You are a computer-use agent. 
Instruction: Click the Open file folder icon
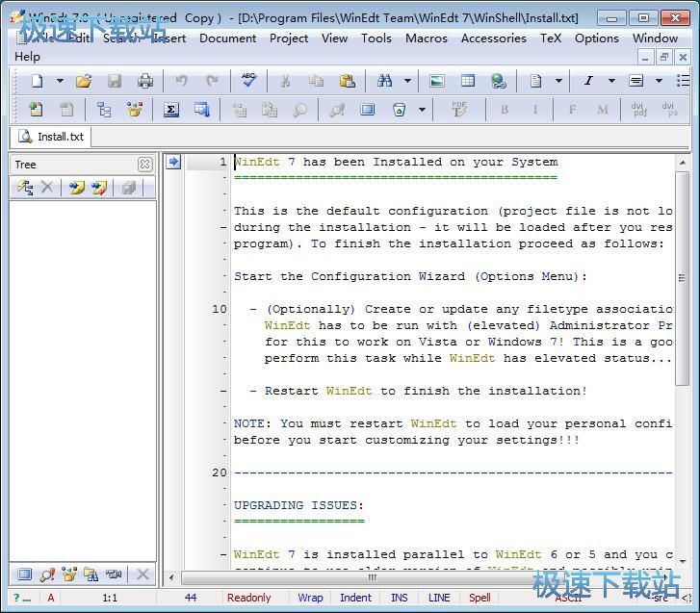point(84,81)
